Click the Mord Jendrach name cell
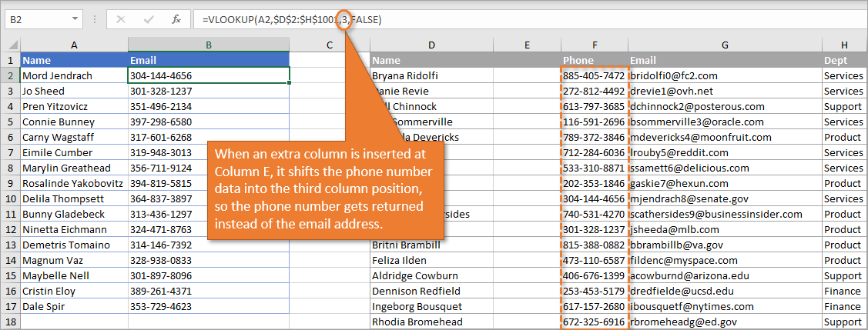 [74, 75]
